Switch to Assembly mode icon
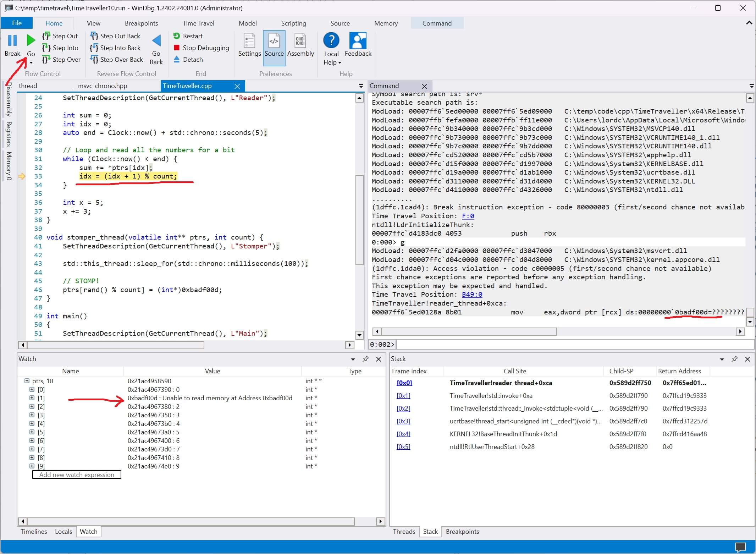This screenshot has width=756, height=554. coord(300,41)
